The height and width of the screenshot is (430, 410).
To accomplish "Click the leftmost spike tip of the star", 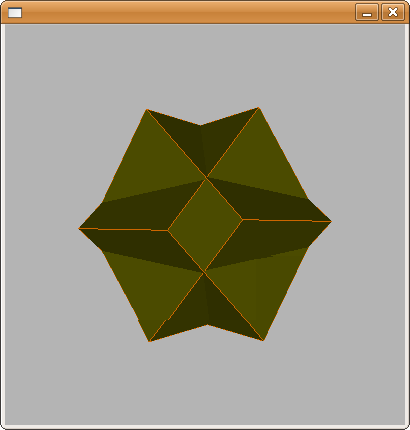I will 79,228.
